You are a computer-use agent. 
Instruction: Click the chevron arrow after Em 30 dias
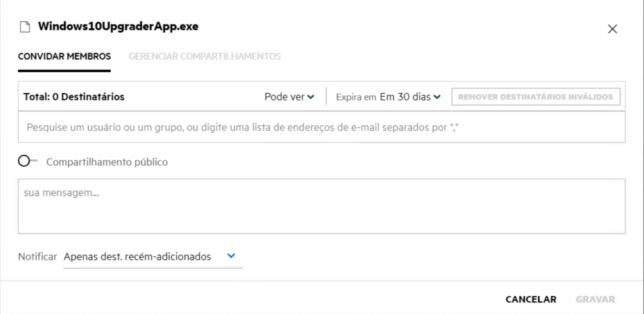point(437,97)
